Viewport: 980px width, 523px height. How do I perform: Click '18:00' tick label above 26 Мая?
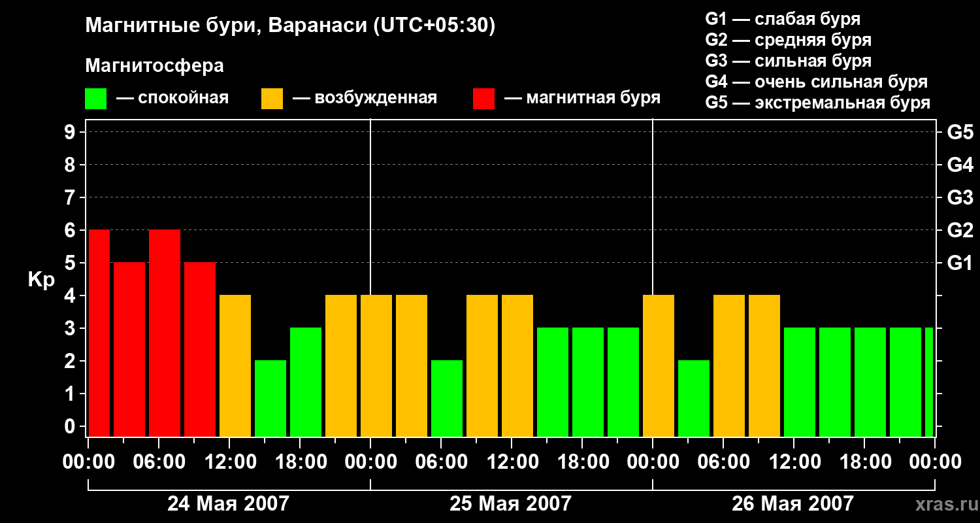click(866, 462)
